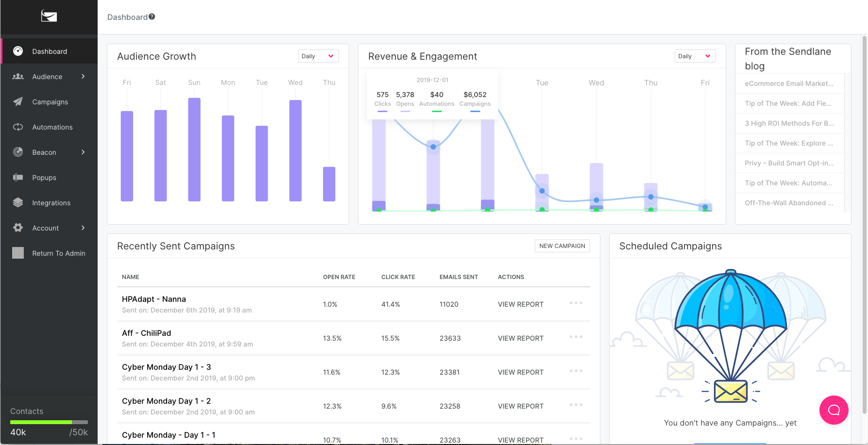Click the Cyber Monday - Day 1 - 1 name

(x=169, y=435)
